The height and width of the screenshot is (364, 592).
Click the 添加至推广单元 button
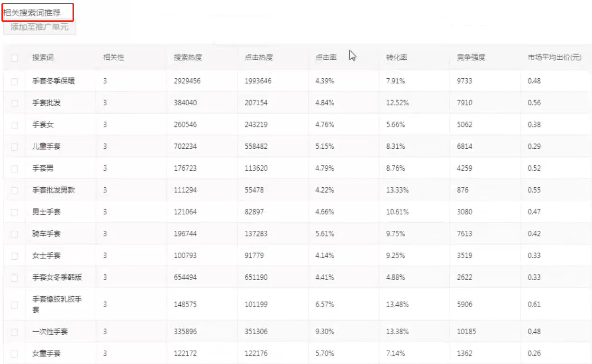(39, 27)
